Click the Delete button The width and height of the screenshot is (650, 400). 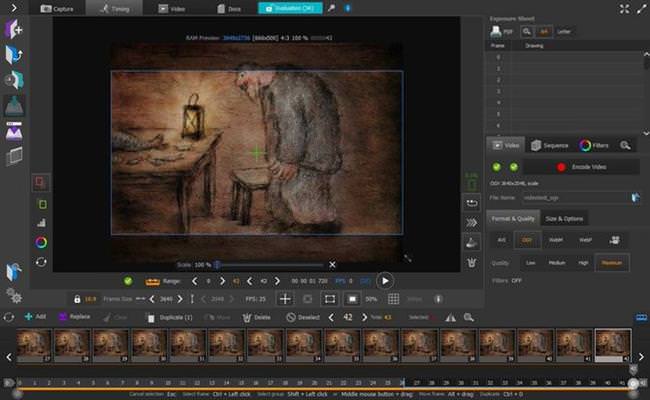pyautogui.click(x=257, y=317)
